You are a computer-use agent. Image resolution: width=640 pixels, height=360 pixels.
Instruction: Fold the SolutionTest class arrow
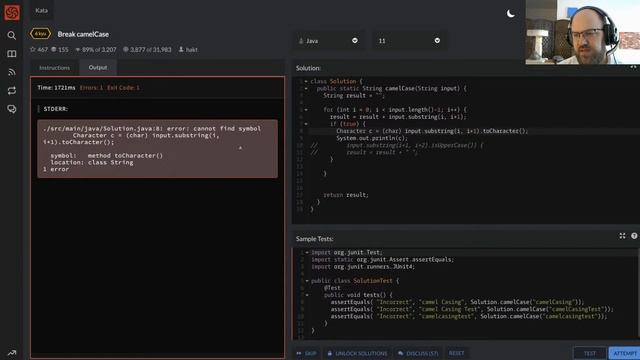pos(307,281)
